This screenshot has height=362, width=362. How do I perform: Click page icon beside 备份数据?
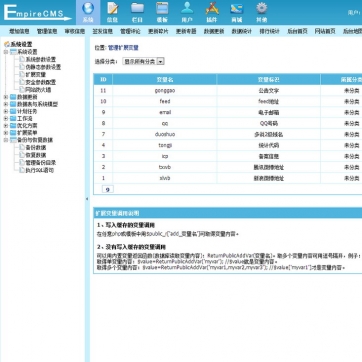pos(22,147)
